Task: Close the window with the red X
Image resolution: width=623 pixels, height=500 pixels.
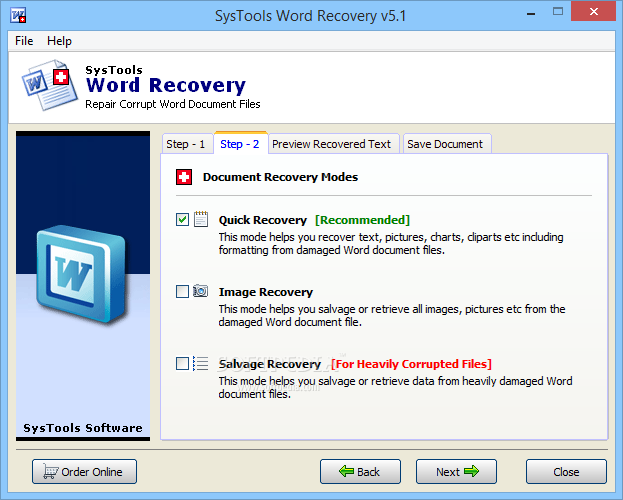Action: click(594, 11)
